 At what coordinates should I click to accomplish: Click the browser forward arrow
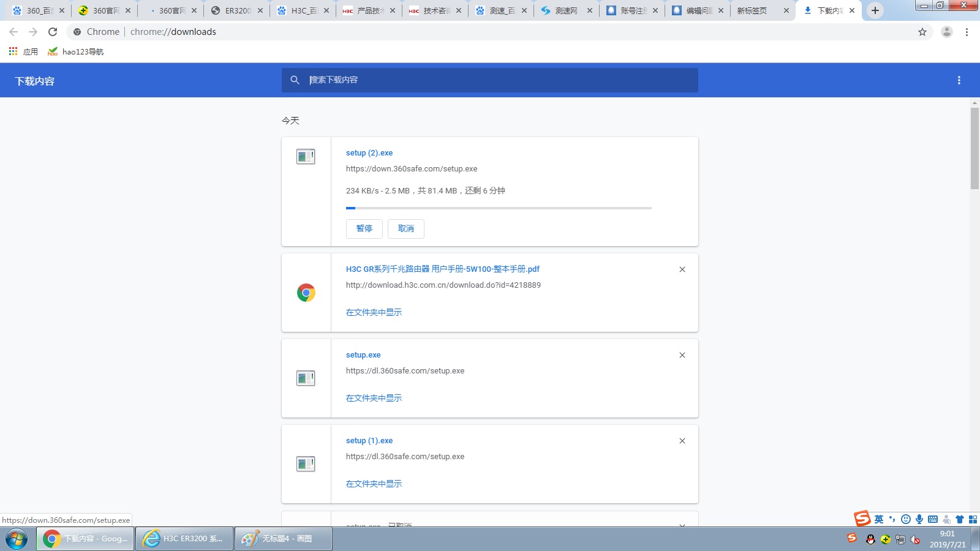[33, 32]
